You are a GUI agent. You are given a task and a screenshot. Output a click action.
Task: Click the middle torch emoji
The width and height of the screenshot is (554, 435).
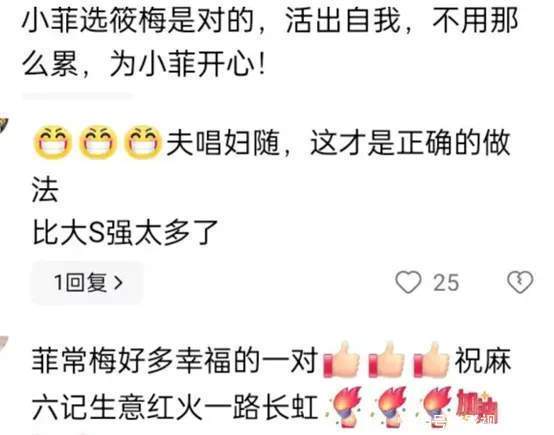(x=390, y=406)
